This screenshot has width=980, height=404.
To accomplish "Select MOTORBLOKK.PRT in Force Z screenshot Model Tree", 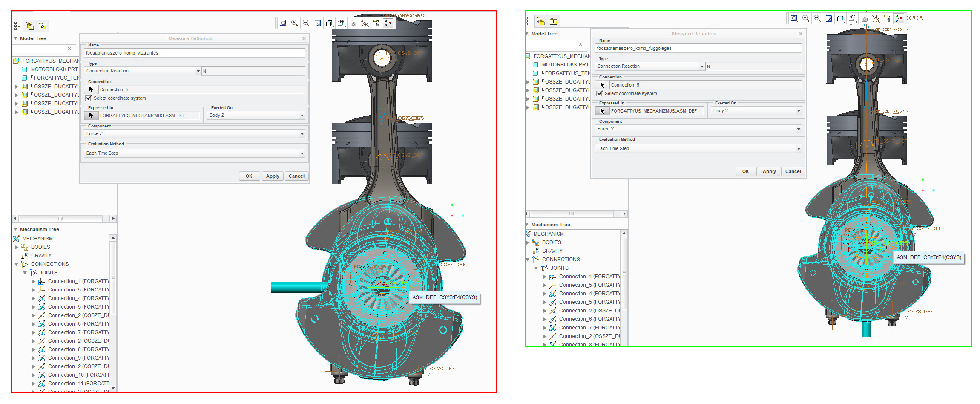I will 54,69.
